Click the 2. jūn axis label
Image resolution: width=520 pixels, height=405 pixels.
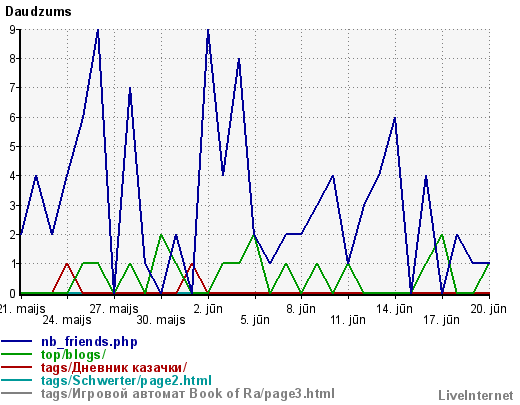click(x=208, y=309)
